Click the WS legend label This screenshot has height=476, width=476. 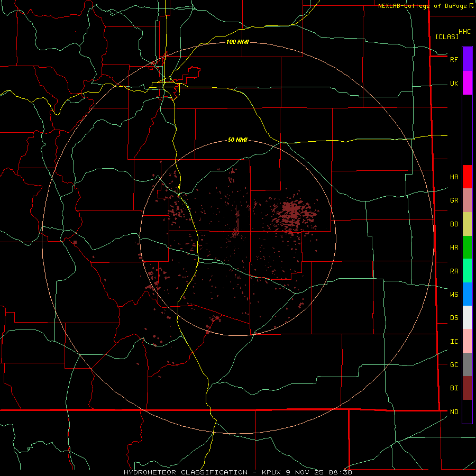pos(454,295)
